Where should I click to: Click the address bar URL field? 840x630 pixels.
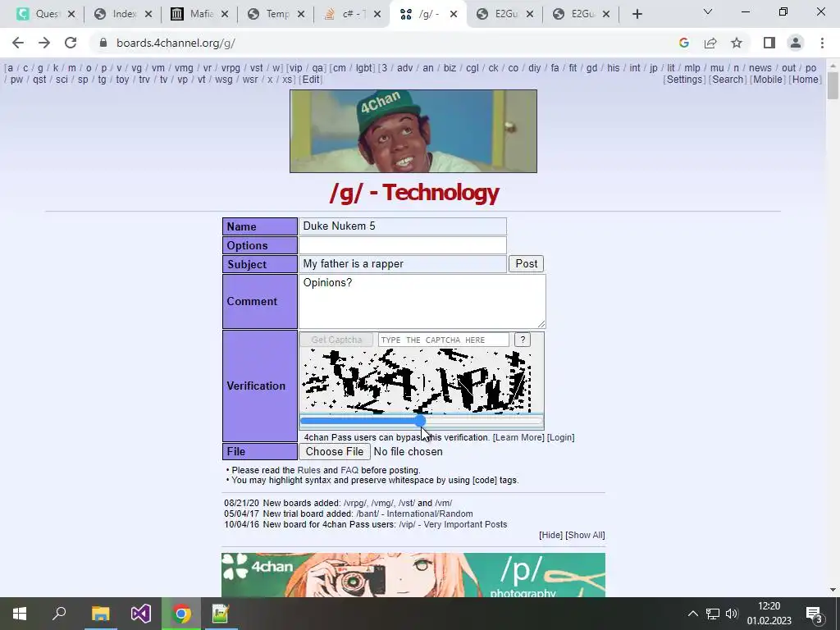click(x=386, y=43)
